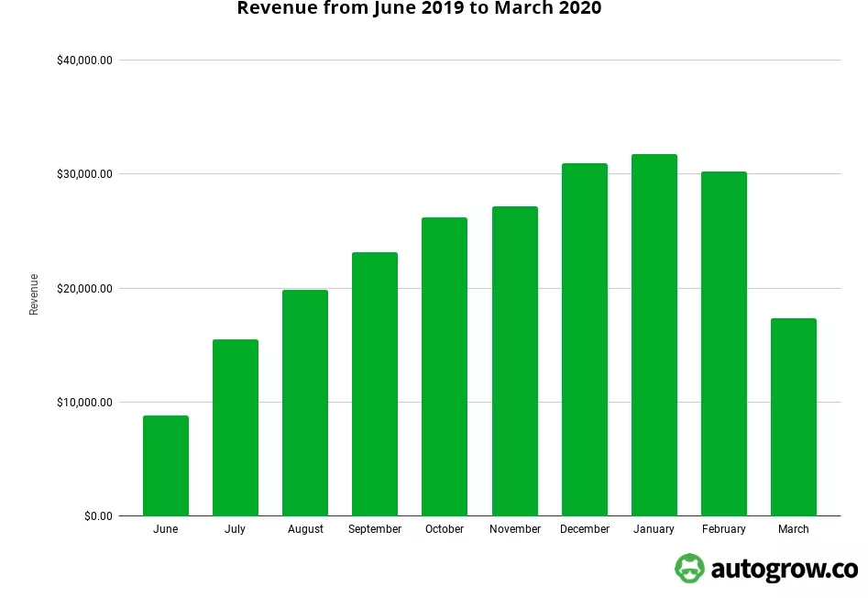The height and width of the screenshot is (598, 868).
Task: Click the green December bar
Action: 585,339
